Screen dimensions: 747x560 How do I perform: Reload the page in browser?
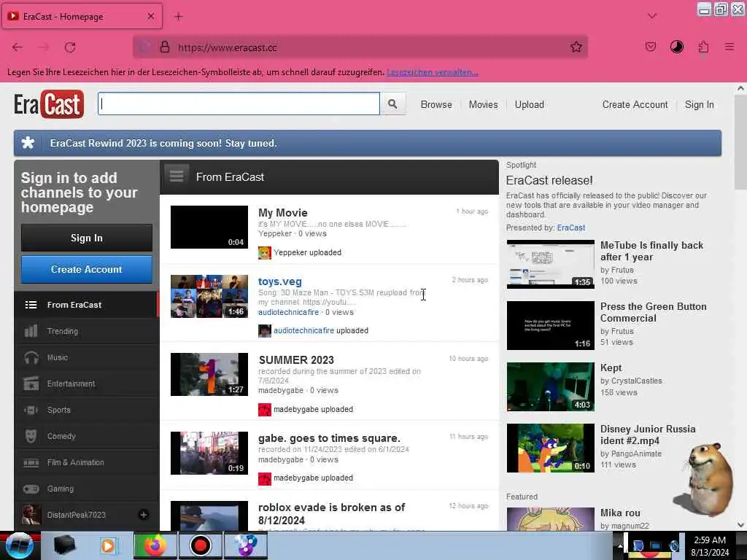pyautogui.click(x=70, y=47)
